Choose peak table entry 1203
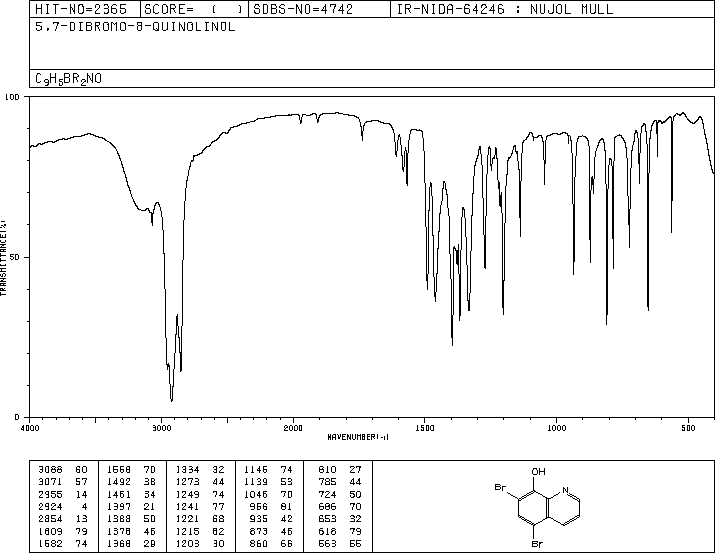715x553 pixels. [200, 544]
